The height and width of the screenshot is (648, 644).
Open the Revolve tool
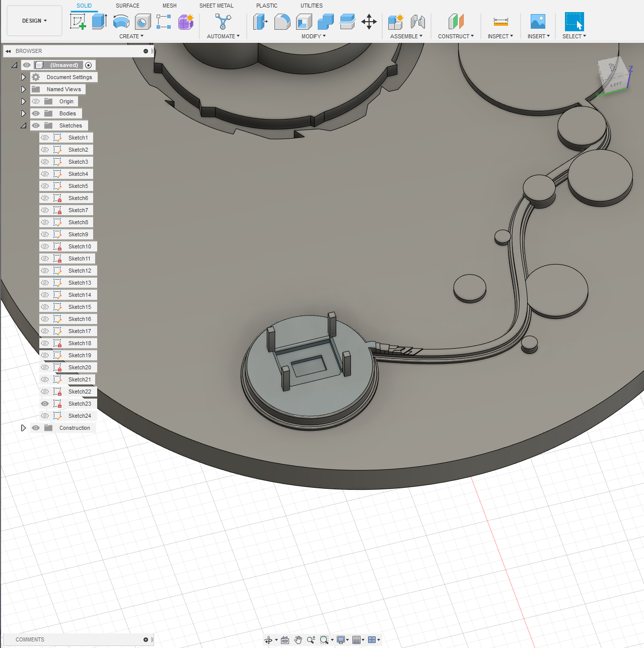121,22
